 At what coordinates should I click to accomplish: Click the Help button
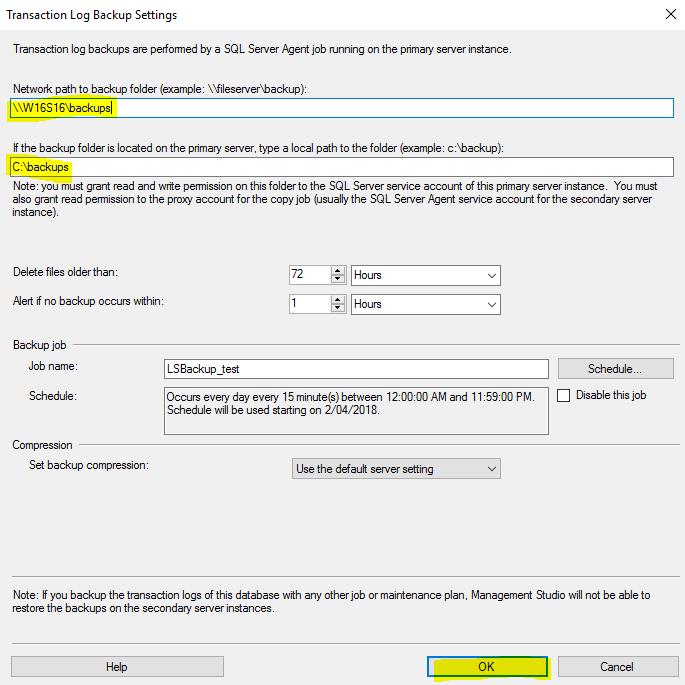coord(117,667)
